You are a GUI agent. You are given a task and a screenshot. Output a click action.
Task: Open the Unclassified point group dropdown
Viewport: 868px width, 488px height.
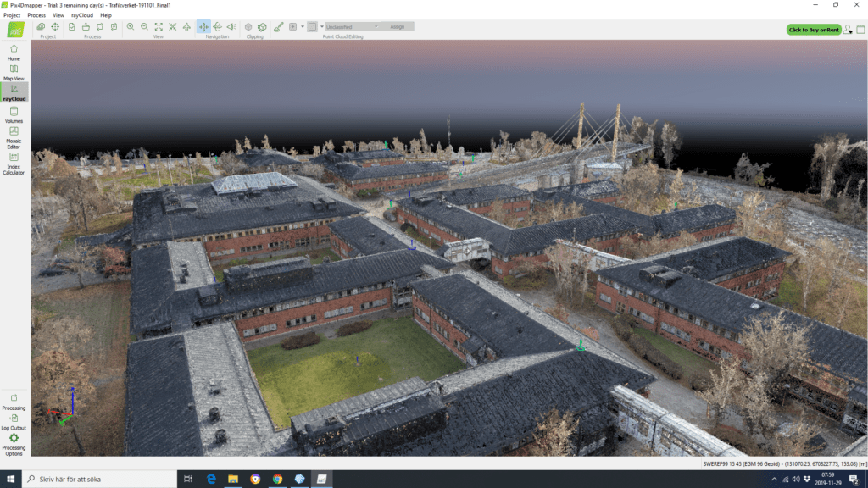pos(353,26)
